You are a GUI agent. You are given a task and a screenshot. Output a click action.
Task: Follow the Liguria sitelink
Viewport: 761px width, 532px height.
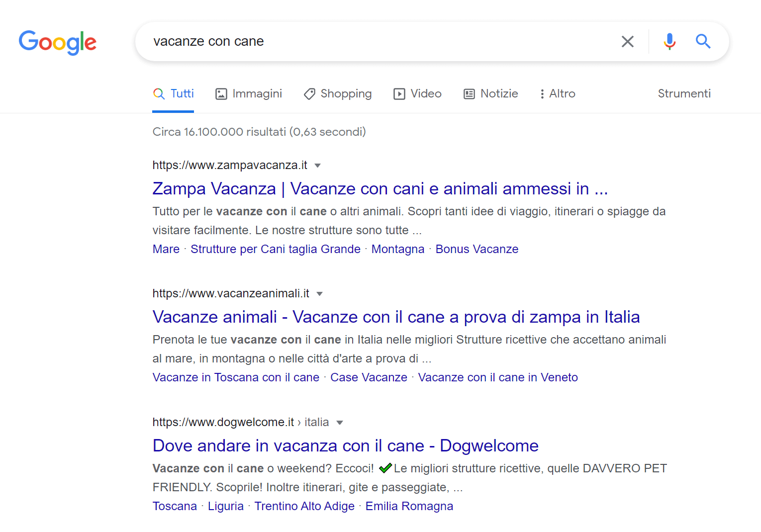pos(226,506)
